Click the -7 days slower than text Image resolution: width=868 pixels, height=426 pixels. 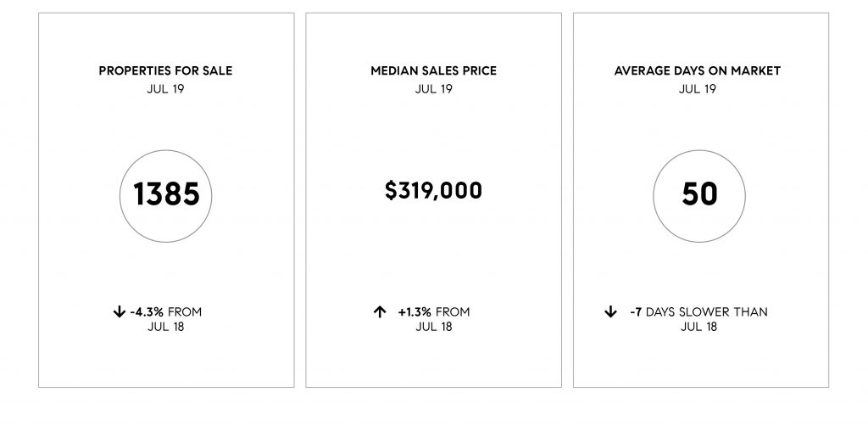tap(698, 312)
